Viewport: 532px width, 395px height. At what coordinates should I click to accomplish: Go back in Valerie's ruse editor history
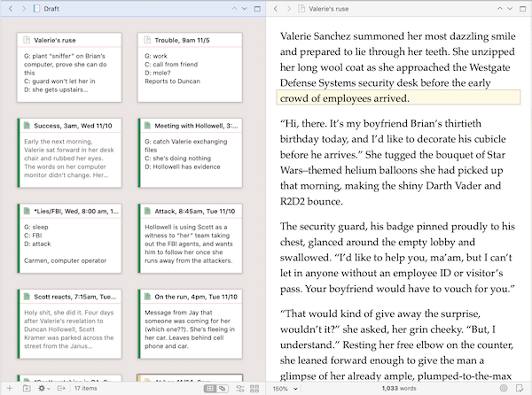276,9
